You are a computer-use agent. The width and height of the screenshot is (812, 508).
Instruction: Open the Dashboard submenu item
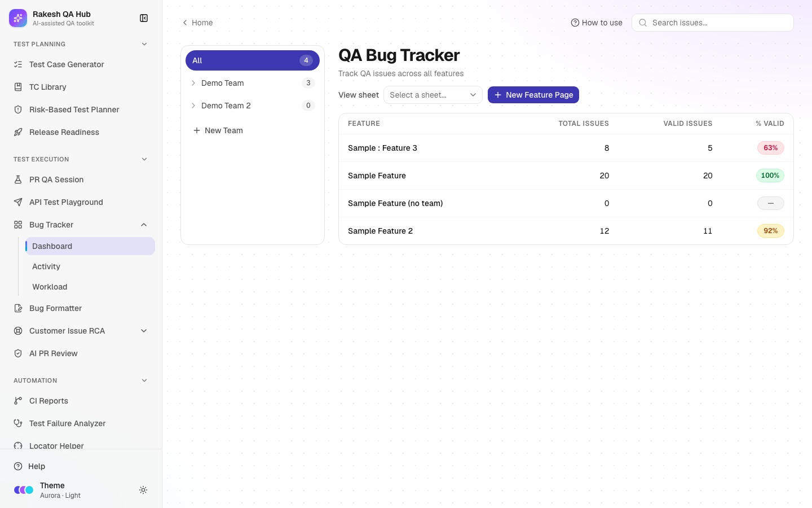(90, 246)
